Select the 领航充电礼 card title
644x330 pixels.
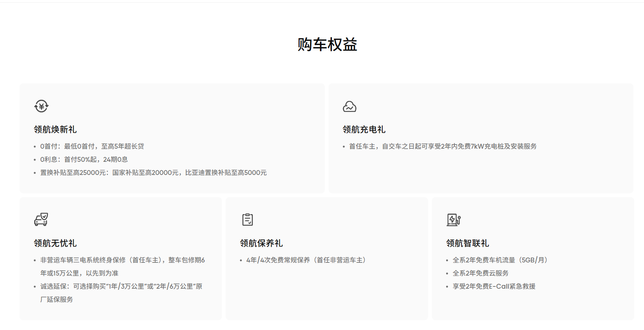point(364,130)
